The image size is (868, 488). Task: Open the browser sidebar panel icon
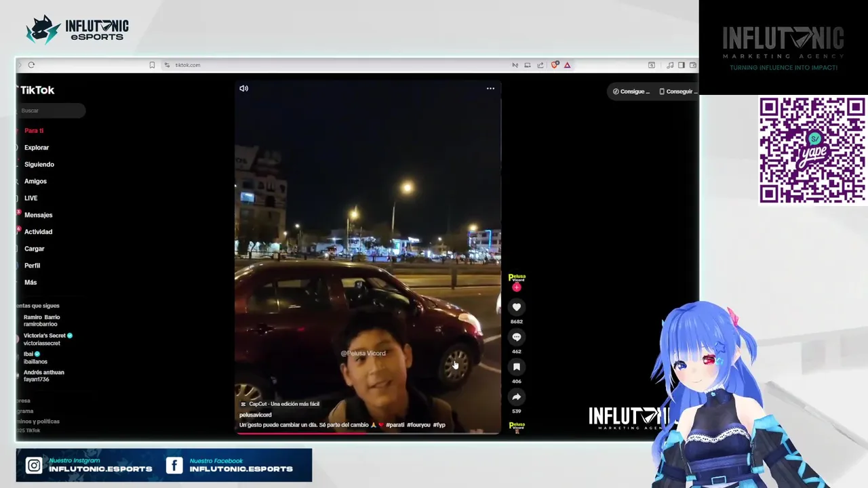[682, 65]
